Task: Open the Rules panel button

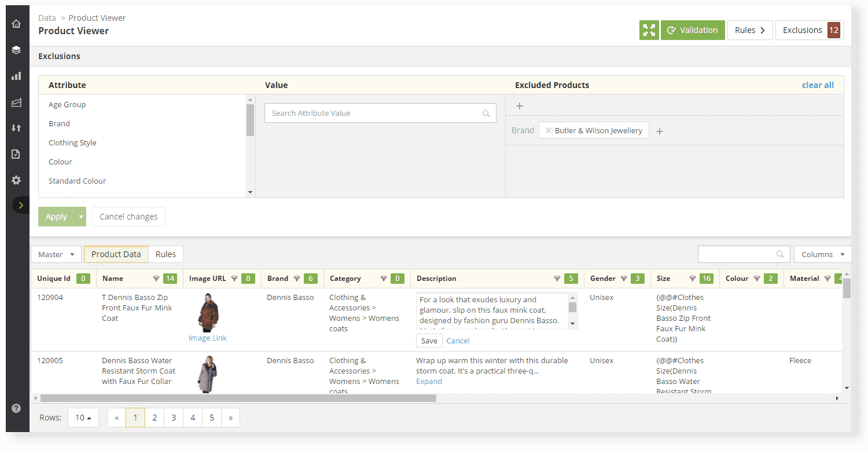Action: click(x=750, y=30)
